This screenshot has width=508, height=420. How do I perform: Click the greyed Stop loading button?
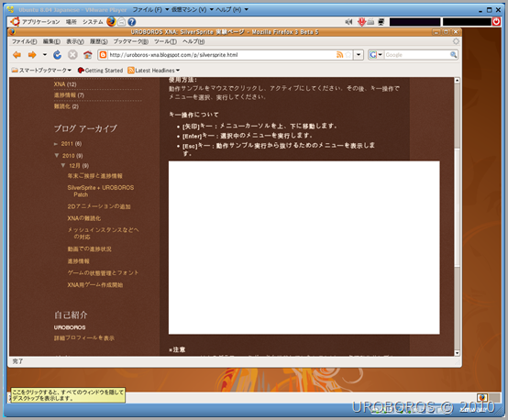click(72, 55)
